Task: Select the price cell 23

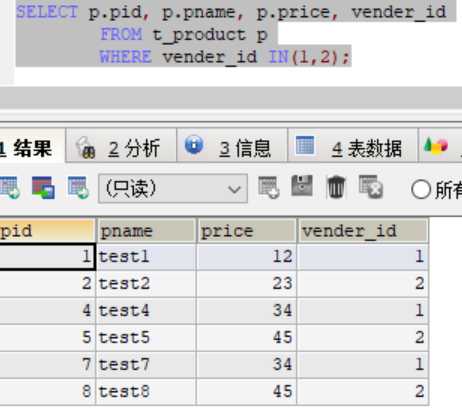Action: [x=247, y=284]
